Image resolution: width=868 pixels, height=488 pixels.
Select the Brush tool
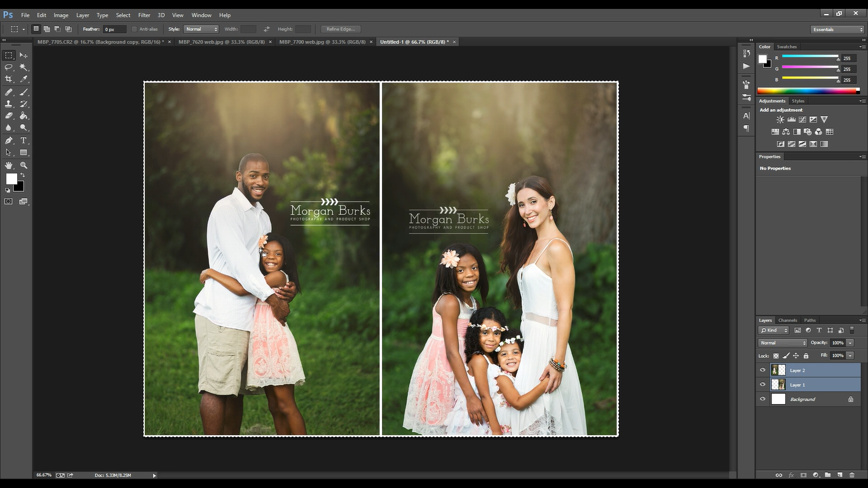[24, 92]
